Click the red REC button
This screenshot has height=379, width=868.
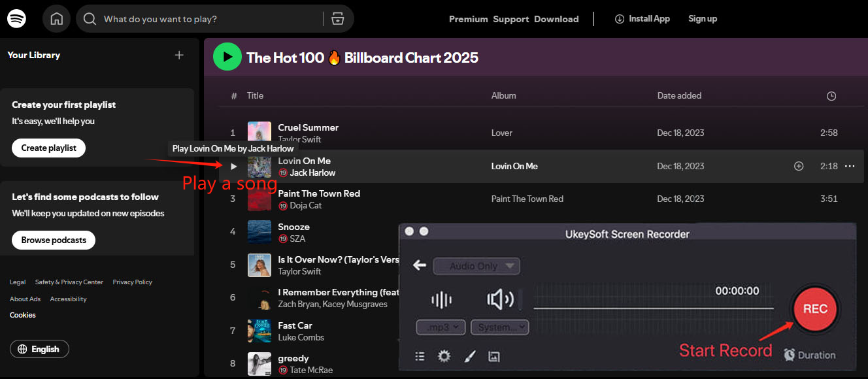point(815,309)
